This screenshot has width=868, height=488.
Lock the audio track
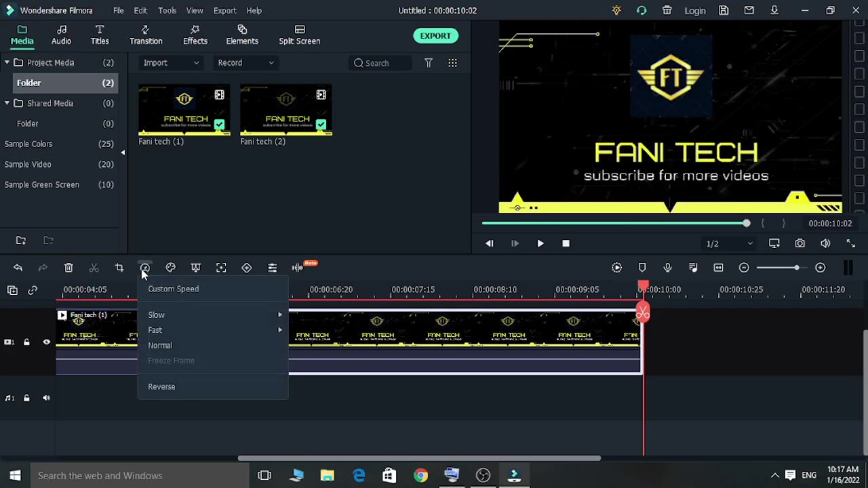26,398
